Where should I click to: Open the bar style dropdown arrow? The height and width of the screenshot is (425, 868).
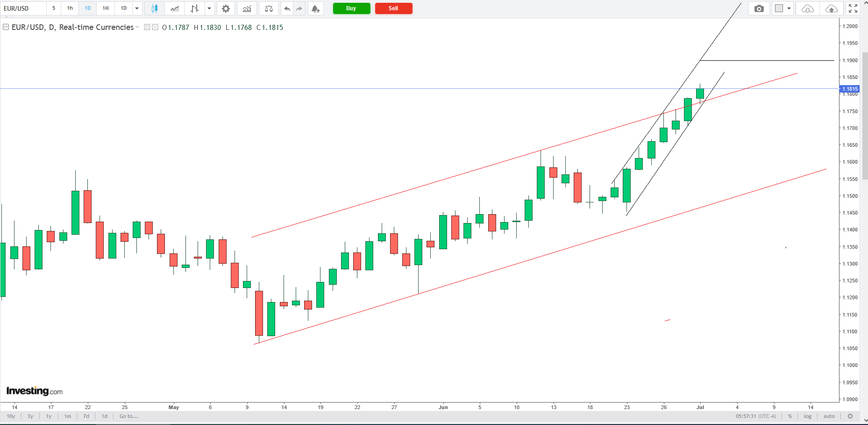[x=209, y=8]
